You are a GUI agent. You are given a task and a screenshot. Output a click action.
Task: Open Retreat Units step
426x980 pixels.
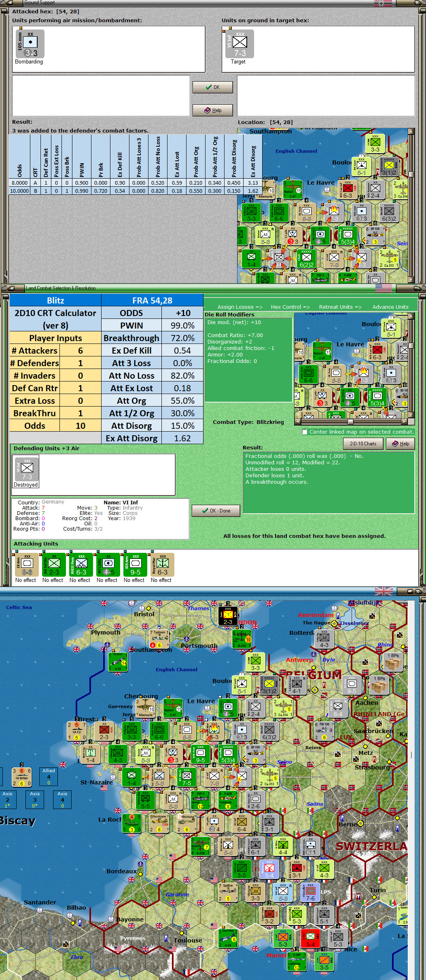[x=340, y=307]
